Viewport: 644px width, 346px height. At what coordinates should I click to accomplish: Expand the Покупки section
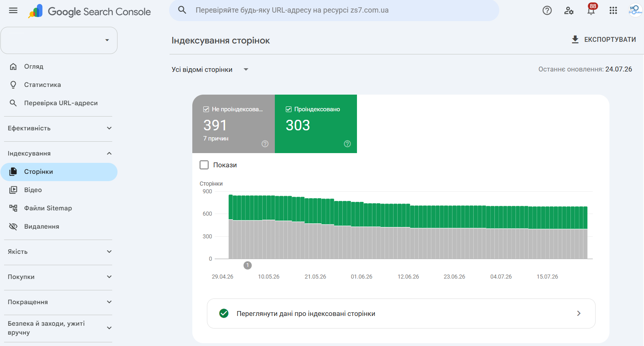pos(59,277)
